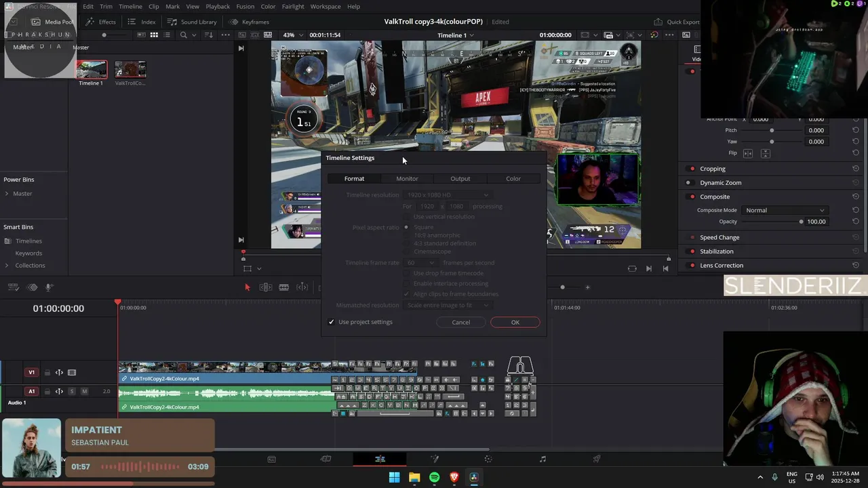Screen dimensions: 868x488
Task: Adjust the Opacity slider handle
Action: pos(801,222)
